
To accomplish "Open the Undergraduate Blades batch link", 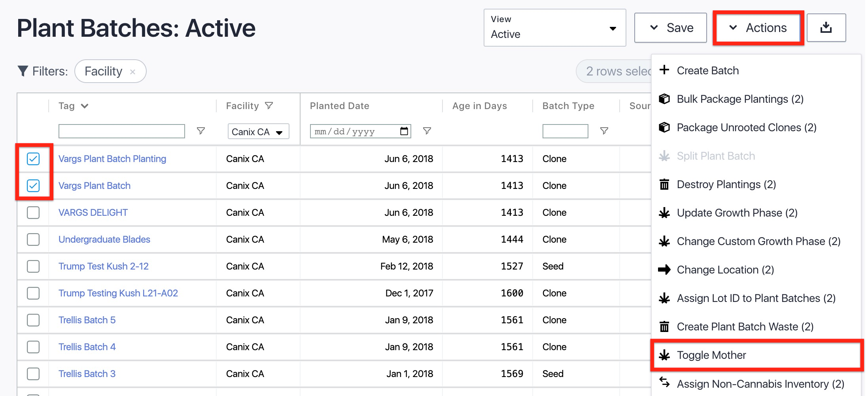I will coord(104,239).
